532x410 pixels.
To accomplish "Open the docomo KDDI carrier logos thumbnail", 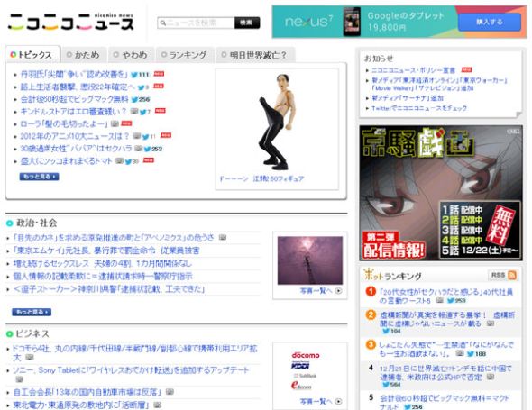I will (306, 370).
